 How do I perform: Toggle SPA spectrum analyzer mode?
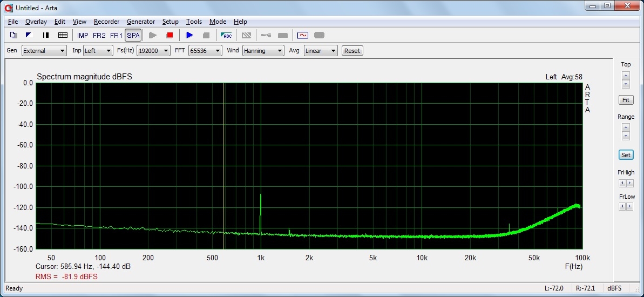click(x=133, y=35)
